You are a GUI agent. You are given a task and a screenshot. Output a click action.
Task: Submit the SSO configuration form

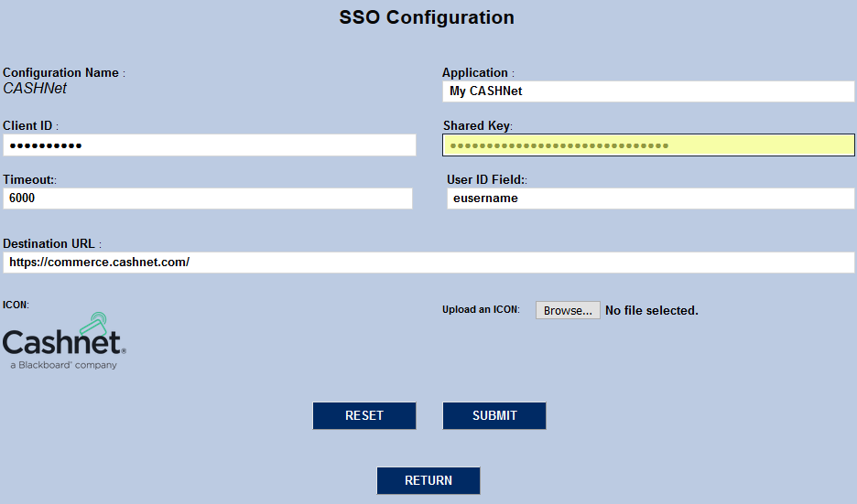(x=494, y=415)
